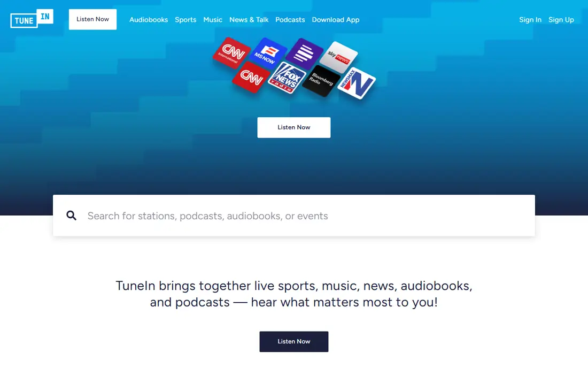Open the Fox News Radio tile
This screenshot has width=588, height=368.
point(287,78)
